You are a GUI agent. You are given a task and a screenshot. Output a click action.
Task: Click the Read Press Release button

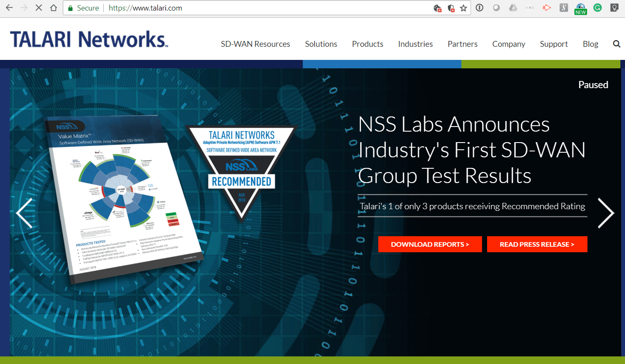(537, 244)
